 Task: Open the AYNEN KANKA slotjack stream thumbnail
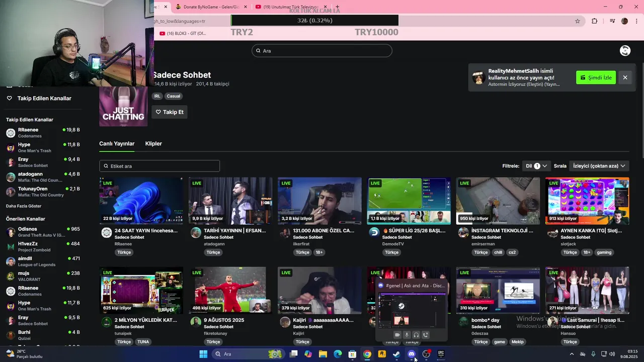pos(587,201)
